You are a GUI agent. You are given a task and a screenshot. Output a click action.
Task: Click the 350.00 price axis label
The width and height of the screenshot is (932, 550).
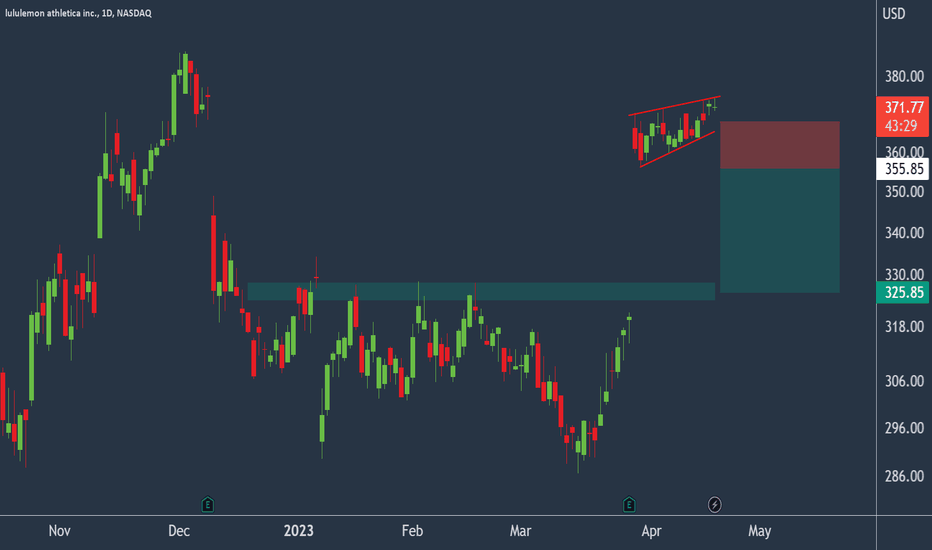coord(904,191)
